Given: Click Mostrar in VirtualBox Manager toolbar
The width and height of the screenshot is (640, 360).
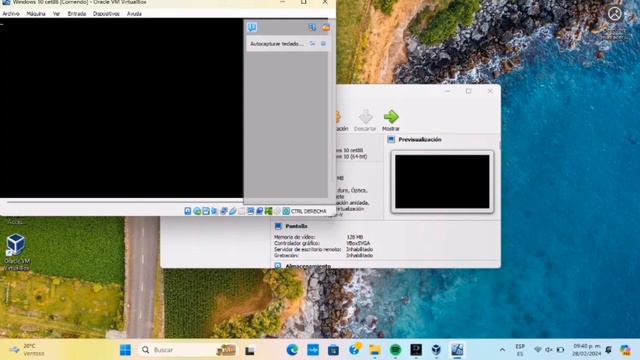Looking at the screenshot, I should click(391, 120).
